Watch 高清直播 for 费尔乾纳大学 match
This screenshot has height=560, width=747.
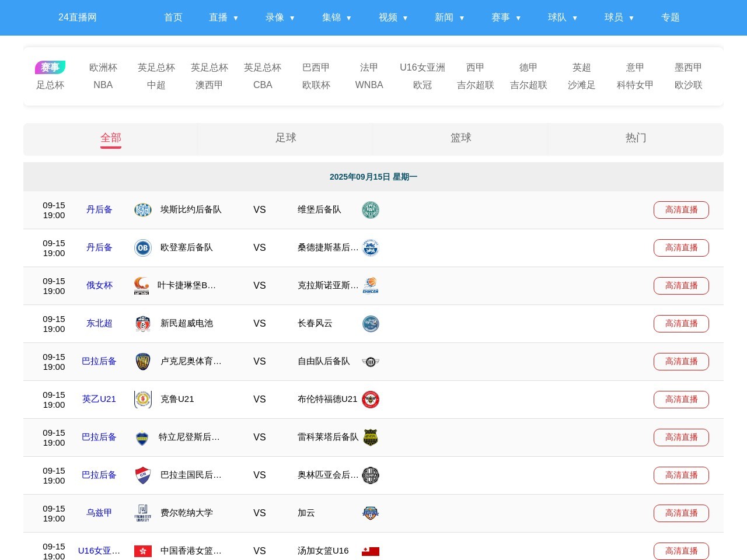(681, 513)
